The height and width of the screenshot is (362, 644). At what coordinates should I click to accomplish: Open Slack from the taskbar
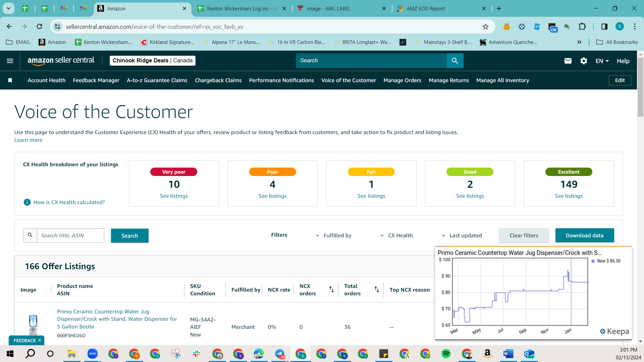[196, 354]
